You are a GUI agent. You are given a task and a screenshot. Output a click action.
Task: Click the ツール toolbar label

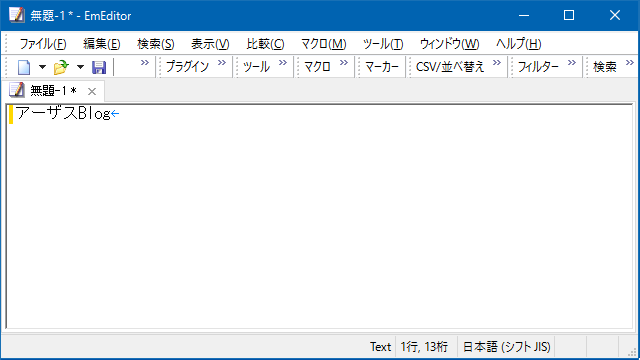click(x=256, y=67)
